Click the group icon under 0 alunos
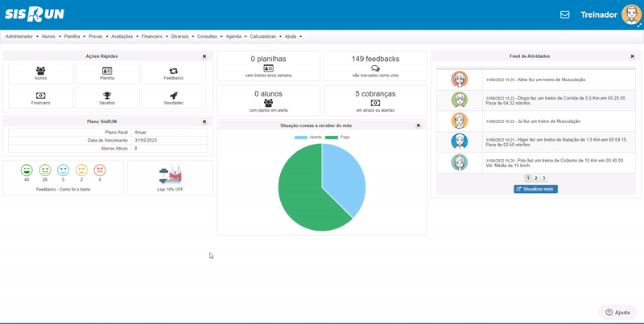644x324 pixels. (x=268, y=103)
